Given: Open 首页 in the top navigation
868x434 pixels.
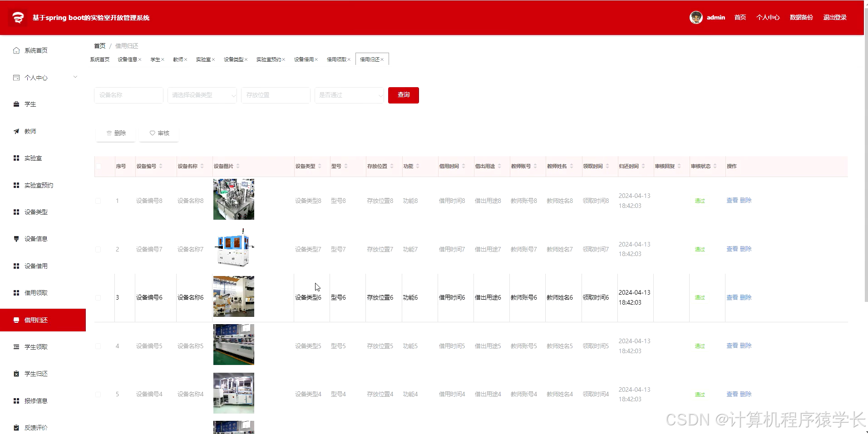Looking at the screenshot, I should click(x=740, y=18).
